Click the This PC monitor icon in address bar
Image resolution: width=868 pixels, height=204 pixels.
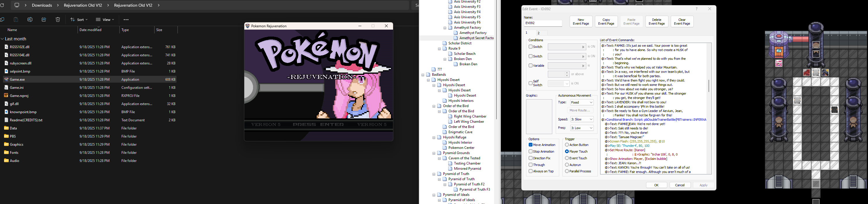[17, 5]
